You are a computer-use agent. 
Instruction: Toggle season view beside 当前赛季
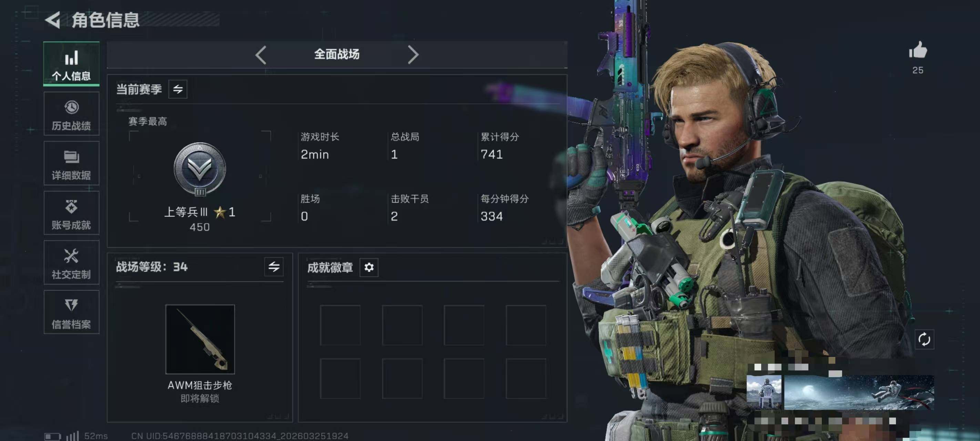point(178,90)
